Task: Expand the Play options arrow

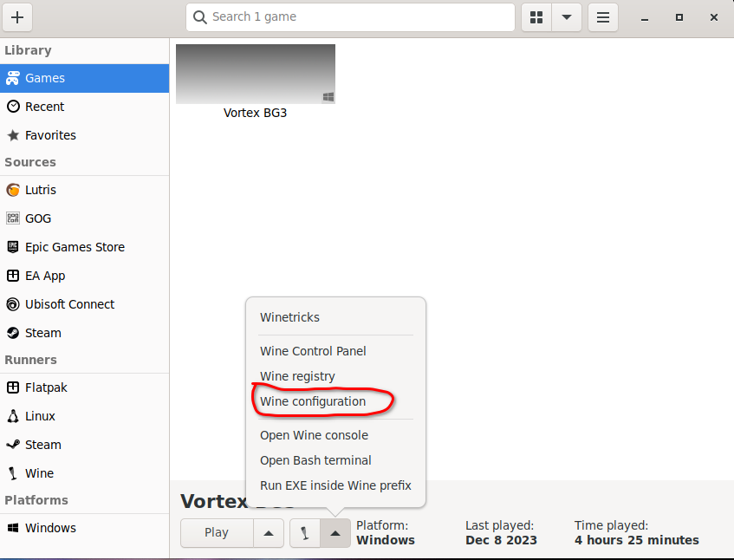Action: click(269, 533)
